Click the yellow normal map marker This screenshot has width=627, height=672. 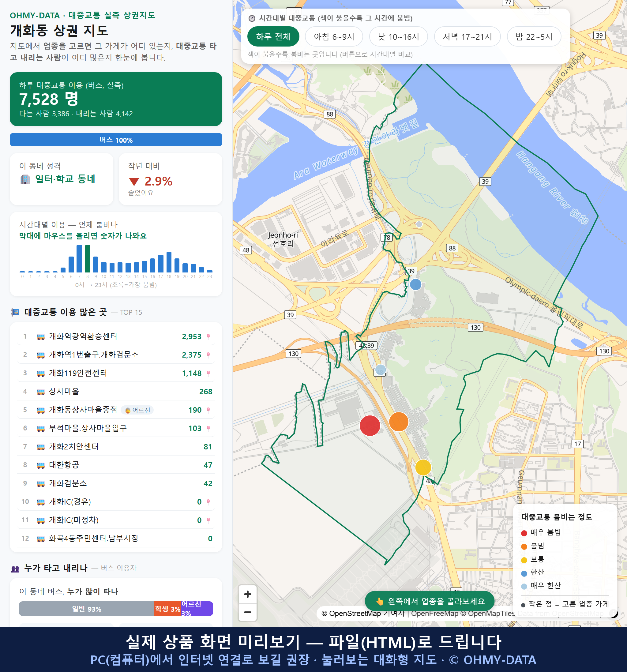tap(423, 467)
